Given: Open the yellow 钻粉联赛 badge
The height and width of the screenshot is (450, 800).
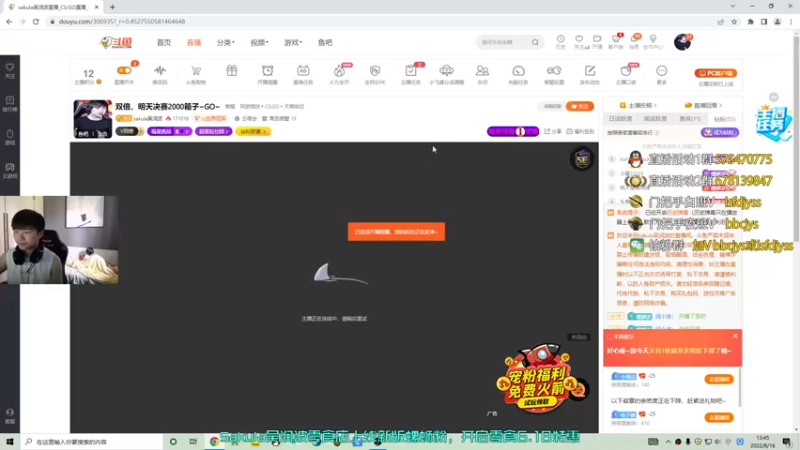Looking at the screenshot, I should coord(253,131).
